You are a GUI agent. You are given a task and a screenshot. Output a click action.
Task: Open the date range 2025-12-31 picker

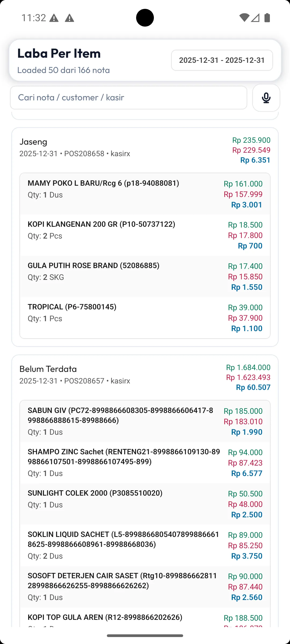tap(222, 60)
